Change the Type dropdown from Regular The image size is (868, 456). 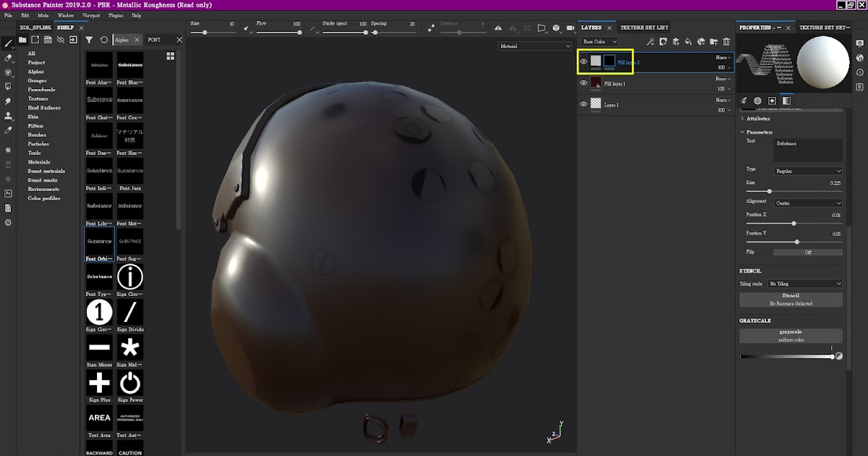tap(808, 171)
